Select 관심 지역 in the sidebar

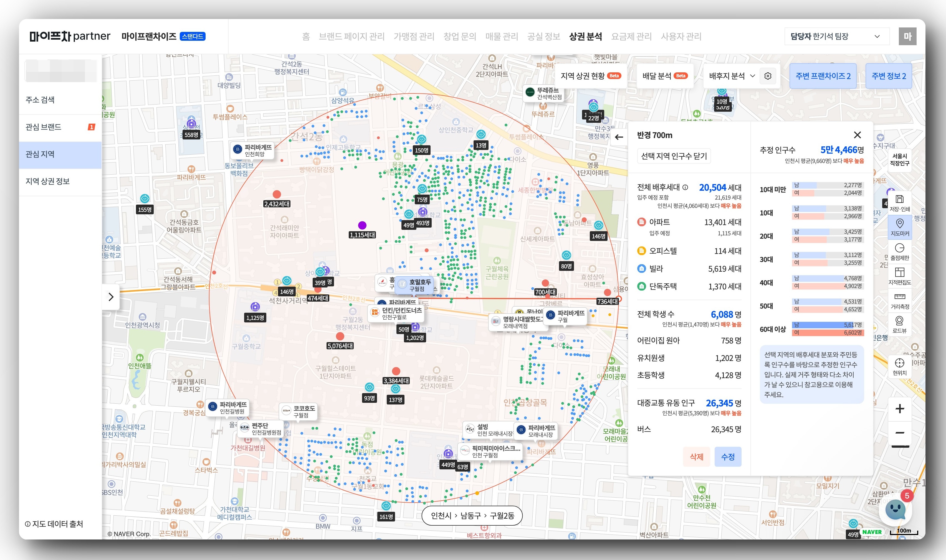click(x=60, y=154)
